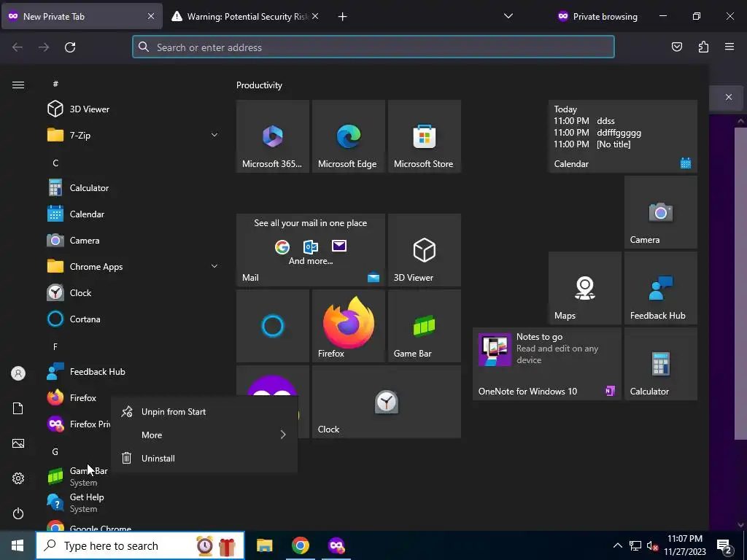This screenshot has height=560, width=747.
Task: Open a new Firefox tab
Action: coord(342,17)
